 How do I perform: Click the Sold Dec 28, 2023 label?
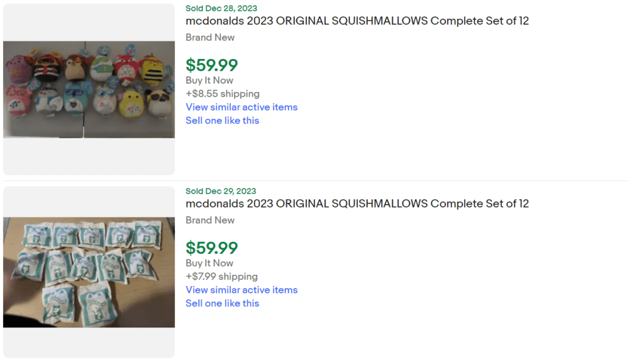pos(221,8)
